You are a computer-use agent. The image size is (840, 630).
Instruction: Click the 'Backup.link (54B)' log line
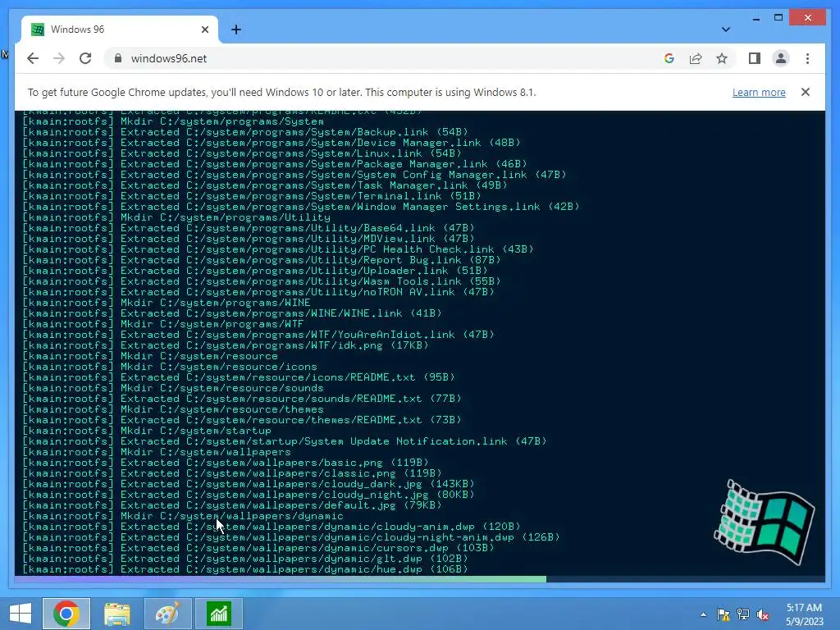[x=245, y=132]
